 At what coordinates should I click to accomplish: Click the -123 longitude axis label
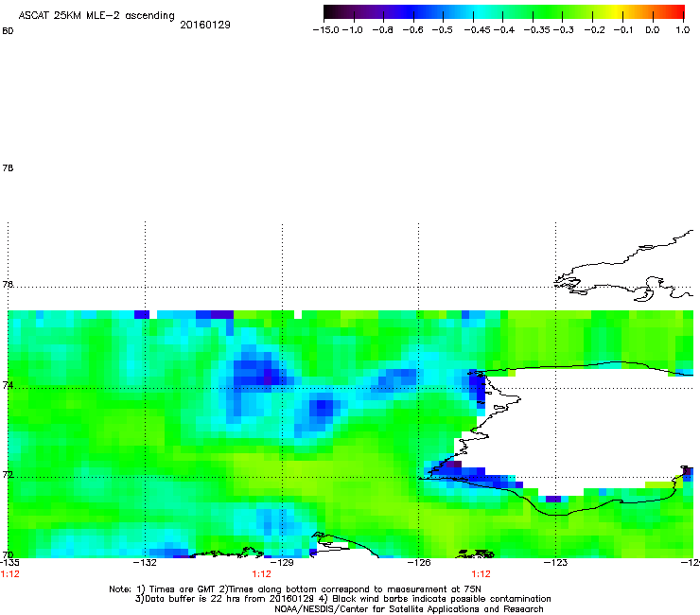[x=555, y=563]
